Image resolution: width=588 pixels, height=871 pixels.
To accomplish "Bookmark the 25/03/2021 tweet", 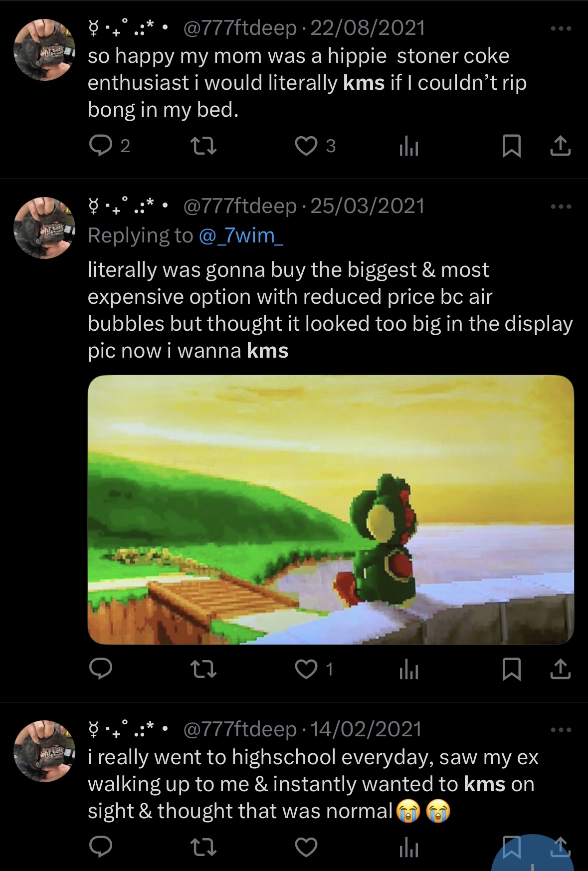I will (511, 669).
